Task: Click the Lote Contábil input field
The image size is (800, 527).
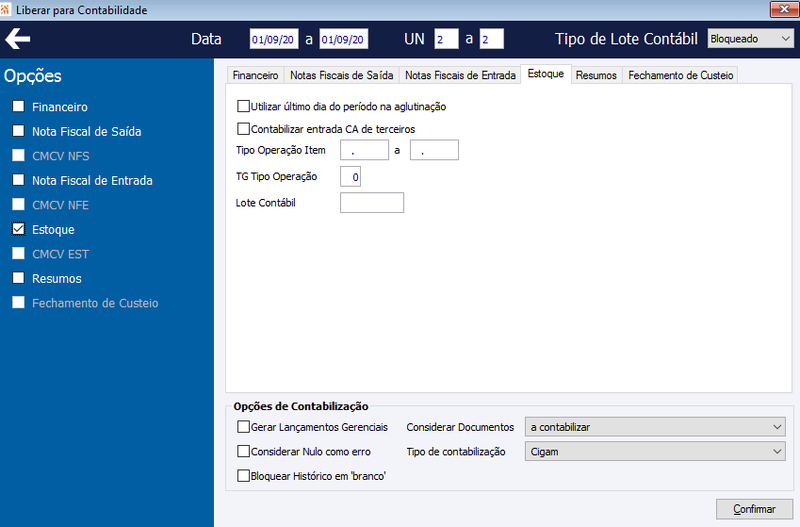Action: tap(372, 203)
